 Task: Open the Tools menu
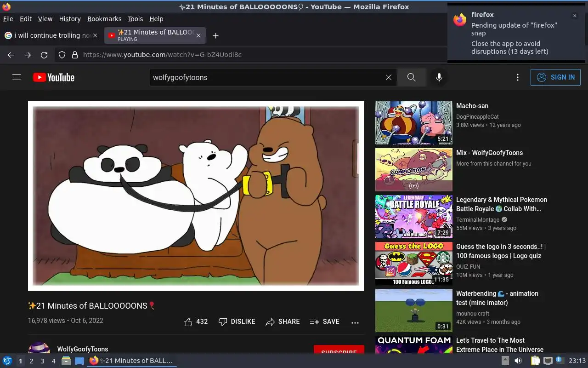(x=135, y=19)
